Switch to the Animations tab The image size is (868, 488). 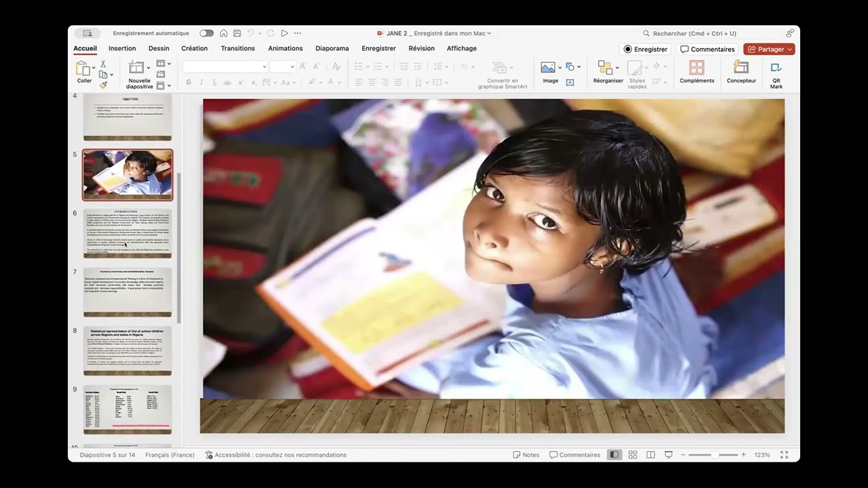click(x=285, y=49)
